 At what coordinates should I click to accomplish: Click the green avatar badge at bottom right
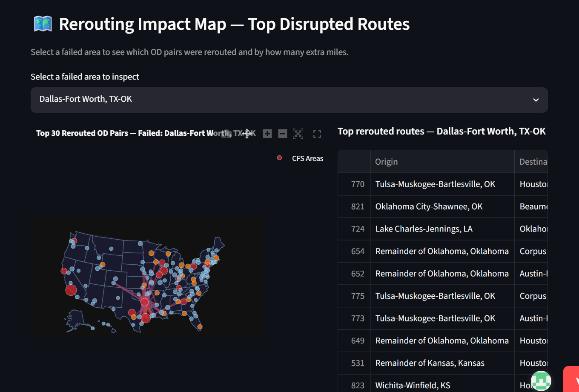541,381
